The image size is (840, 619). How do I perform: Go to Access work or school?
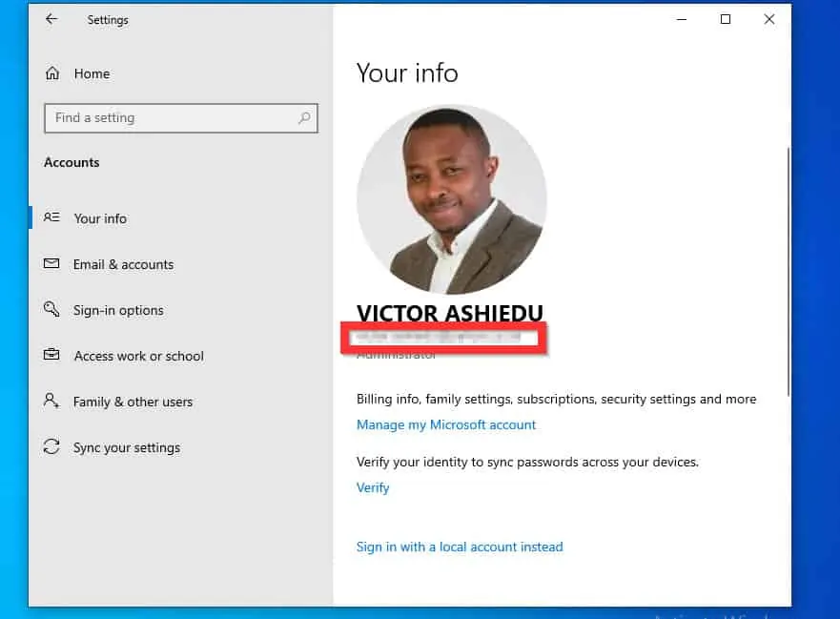(138, 356)
